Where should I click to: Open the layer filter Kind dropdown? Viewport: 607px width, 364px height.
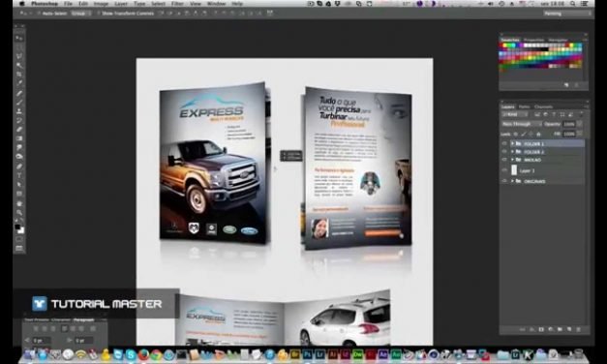515,114
